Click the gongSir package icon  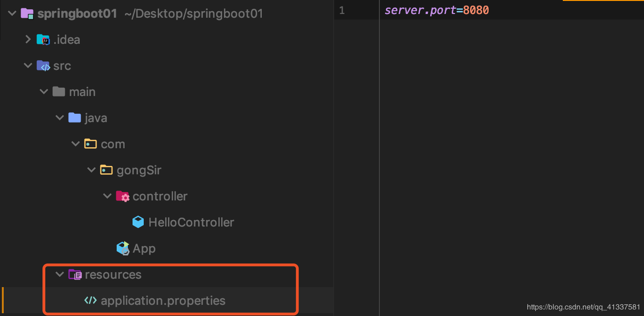coord(106,170)
